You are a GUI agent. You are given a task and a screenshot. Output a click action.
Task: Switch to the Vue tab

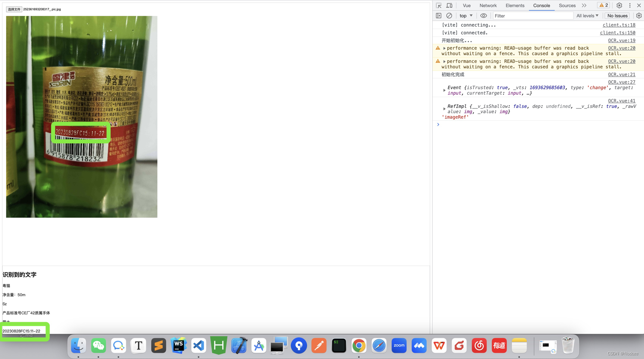click(466, 6)
